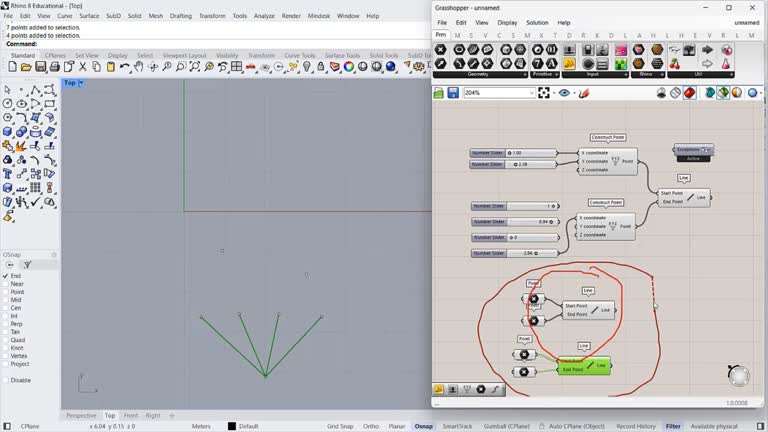Viewport: 768px width, 432px height.
Task: Click the Zoom Extents icon in Grasshopper
Action: (544, 93)
